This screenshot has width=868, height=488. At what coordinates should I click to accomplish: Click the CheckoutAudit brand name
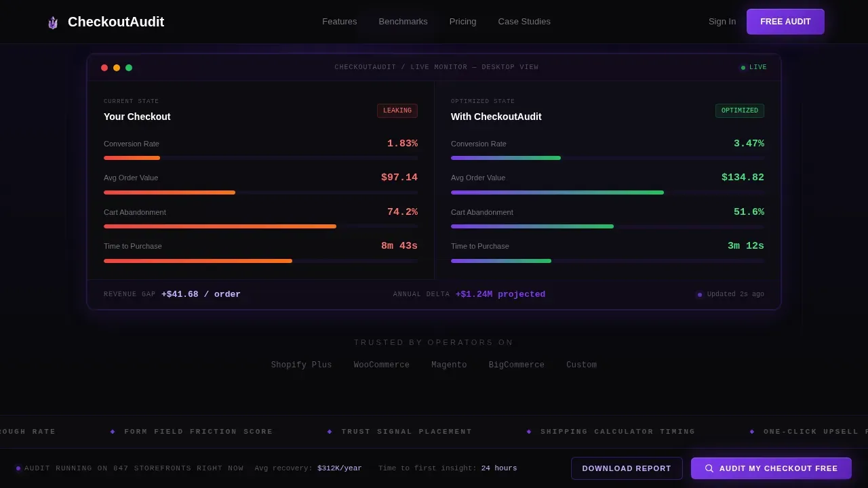pos(116,22)
